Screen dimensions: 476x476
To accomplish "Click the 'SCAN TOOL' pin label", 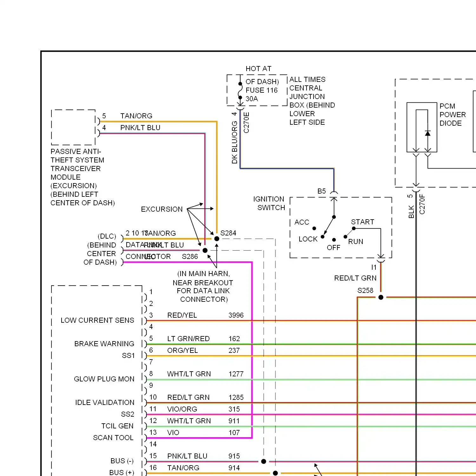I will 113,438.
